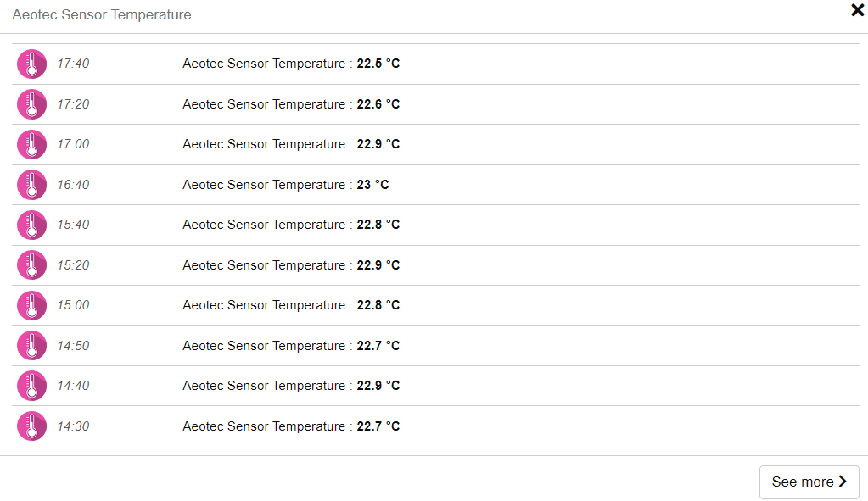Click thermometer icon for 14:40 entry
Screen dimensions: 868x501
pos(31,386)
